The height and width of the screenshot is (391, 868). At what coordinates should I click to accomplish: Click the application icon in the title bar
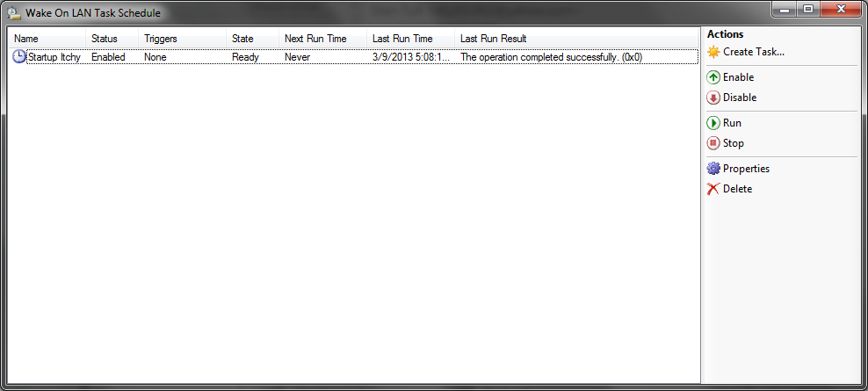12,12
